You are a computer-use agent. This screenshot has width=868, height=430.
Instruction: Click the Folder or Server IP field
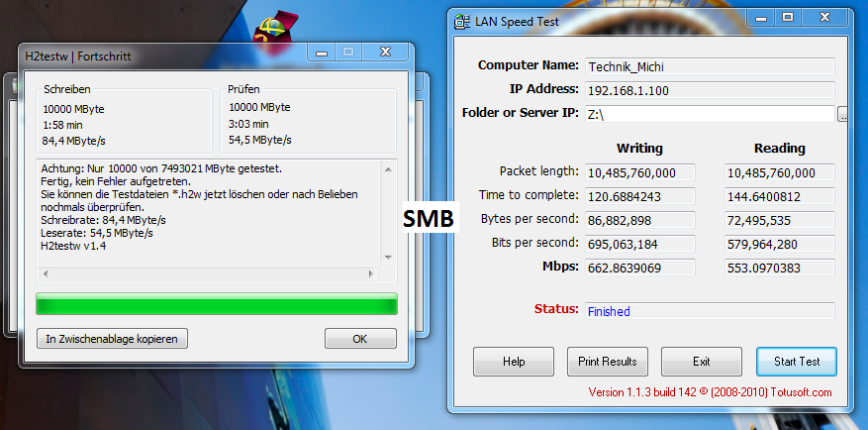coord(710,114)
